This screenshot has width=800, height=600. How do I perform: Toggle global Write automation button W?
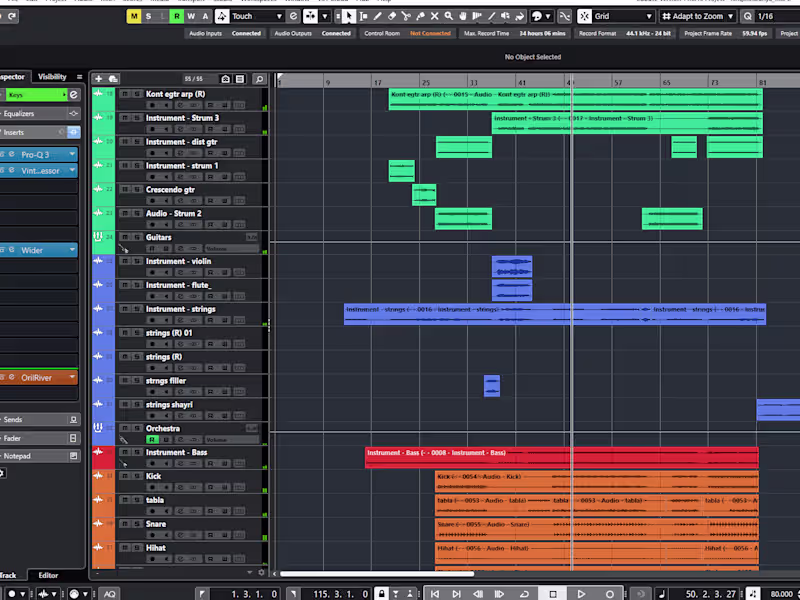191,16
